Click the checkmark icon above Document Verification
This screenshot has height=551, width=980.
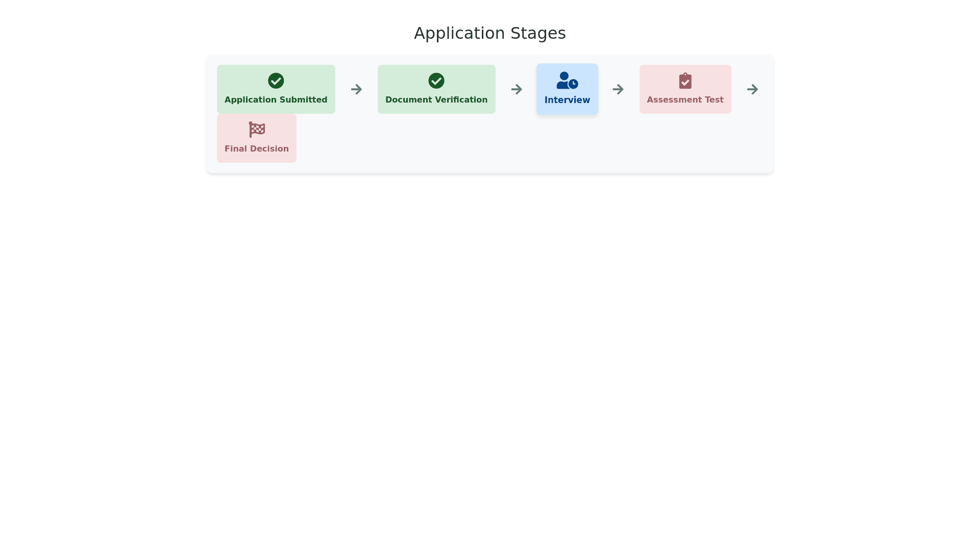[436, 81]
